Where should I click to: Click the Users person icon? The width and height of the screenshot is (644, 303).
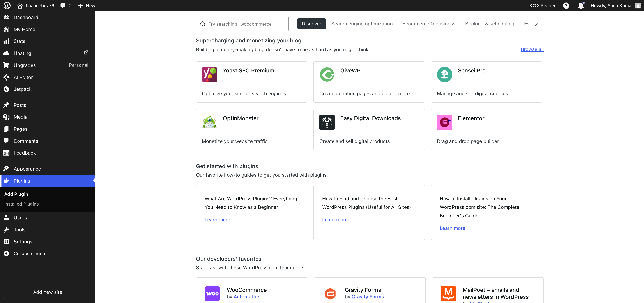[7, 218]
